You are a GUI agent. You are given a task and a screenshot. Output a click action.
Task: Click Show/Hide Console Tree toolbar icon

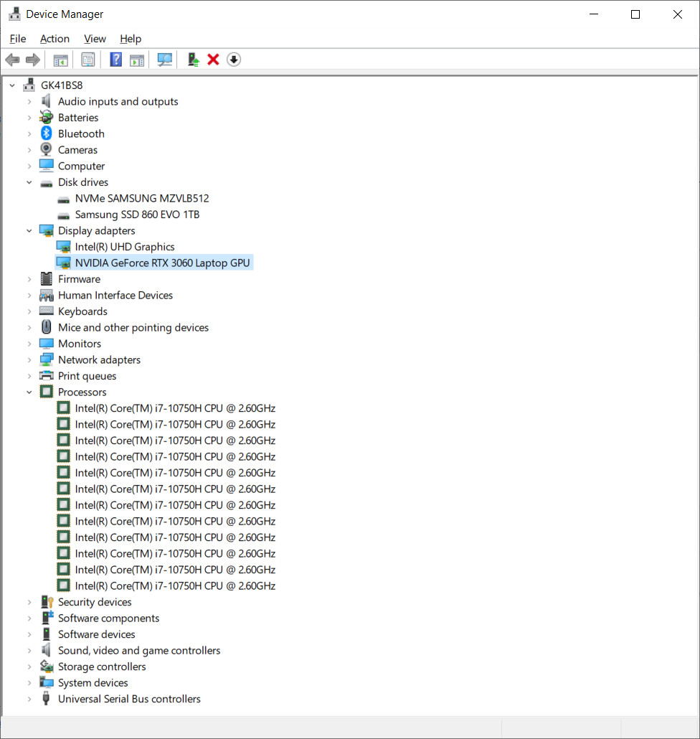61,60
